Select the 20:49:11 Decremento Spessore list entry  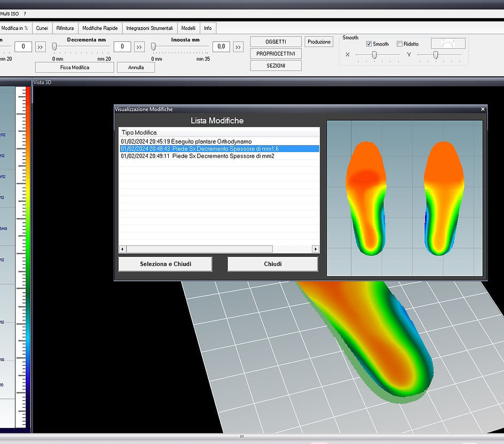pyautogui.click(x=198, y=157)
